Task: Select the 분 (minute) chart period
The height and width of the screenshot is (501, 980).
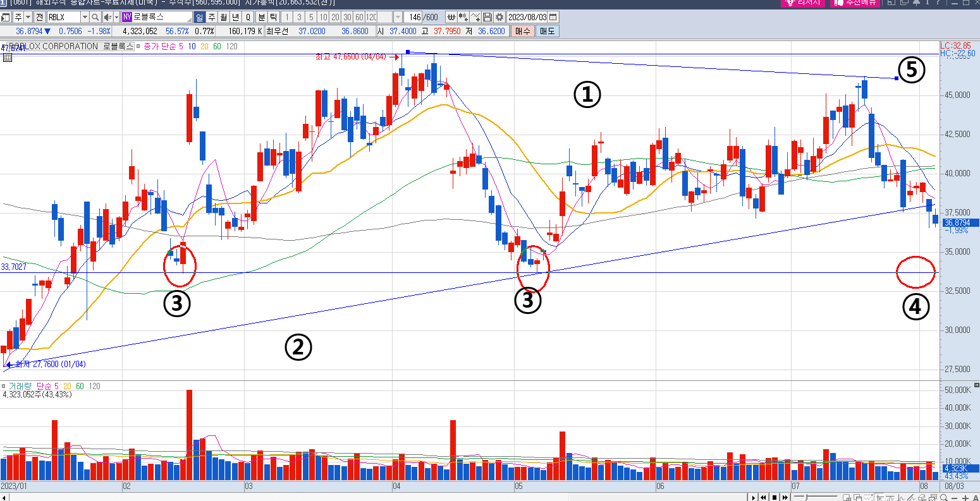Action: (261, 17)
